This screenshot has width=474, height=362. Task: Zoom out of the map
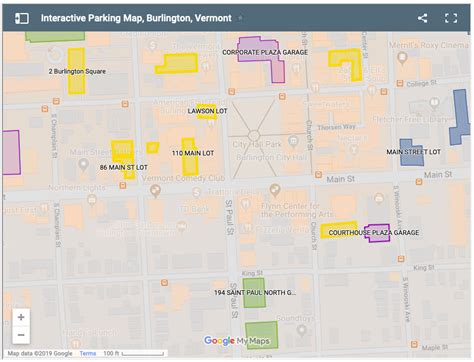coord(21,335)
